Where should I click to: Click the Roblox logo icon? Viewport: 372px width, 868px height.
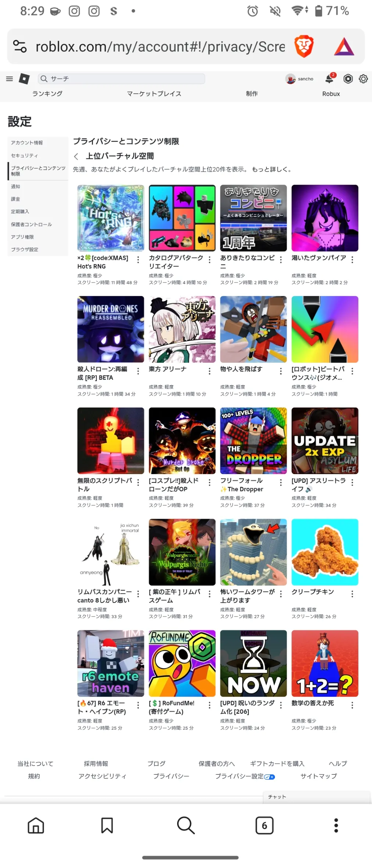coord(24,79)
